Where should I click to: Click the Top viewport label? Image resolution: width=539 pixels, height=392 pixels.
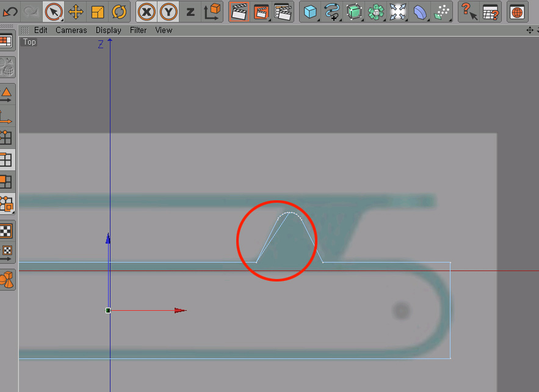tap(29, 42)
